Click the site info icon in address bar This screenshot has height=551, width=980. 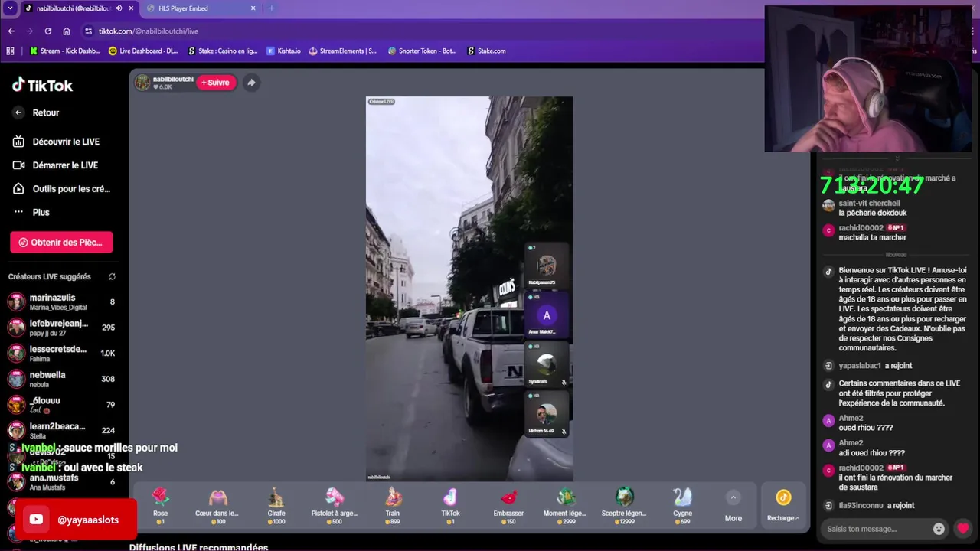point(88,31)
